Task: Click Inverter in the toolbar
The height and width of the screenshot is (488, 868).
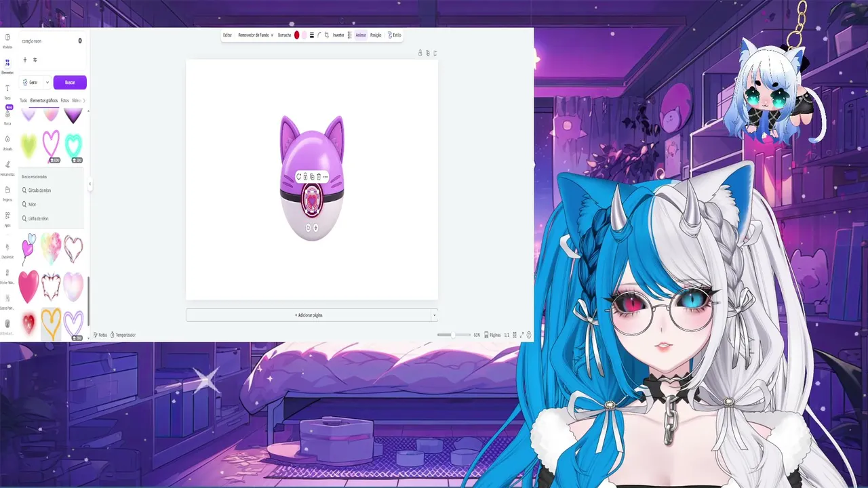Action: click(x=338, y=35)
